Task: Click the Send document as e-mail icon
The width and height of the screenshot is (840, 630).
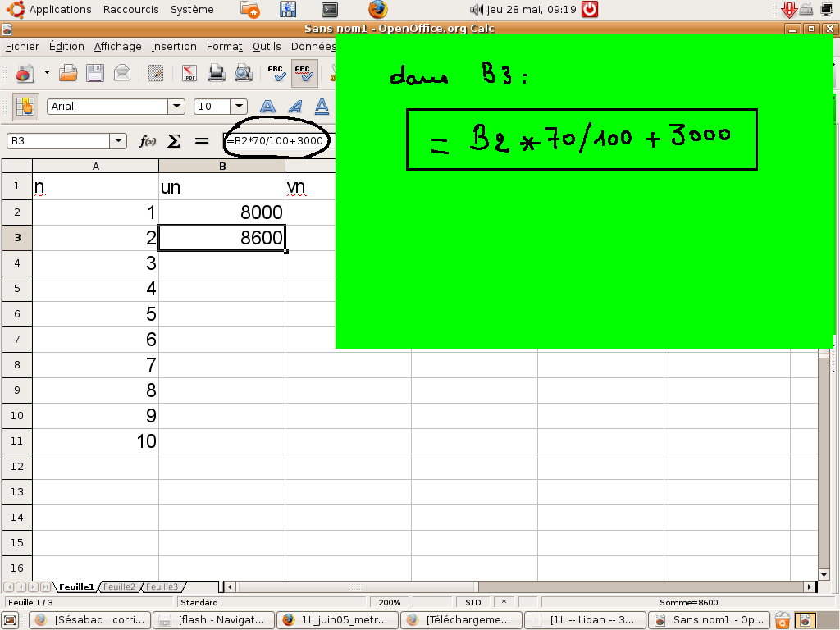Action: [122, 74]
